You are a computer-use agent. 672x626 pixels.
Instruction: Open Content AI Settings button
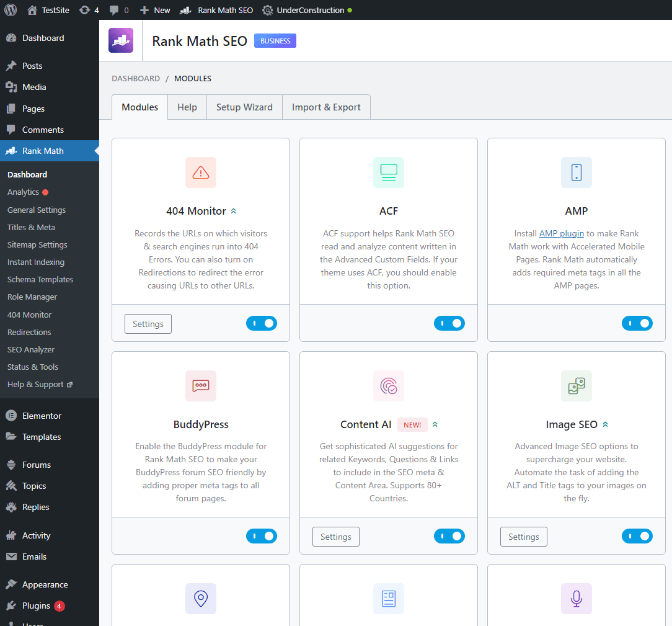pos(336,537)
